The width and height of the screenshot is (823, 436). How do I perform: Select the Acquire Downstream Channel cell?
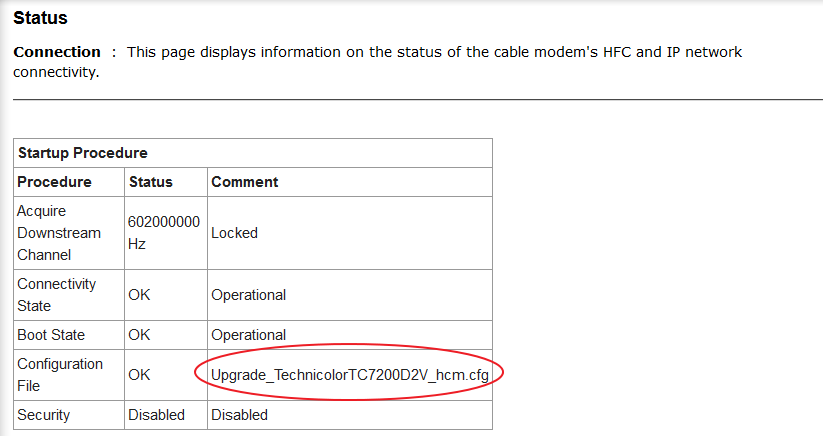click(x=59, y=233)
